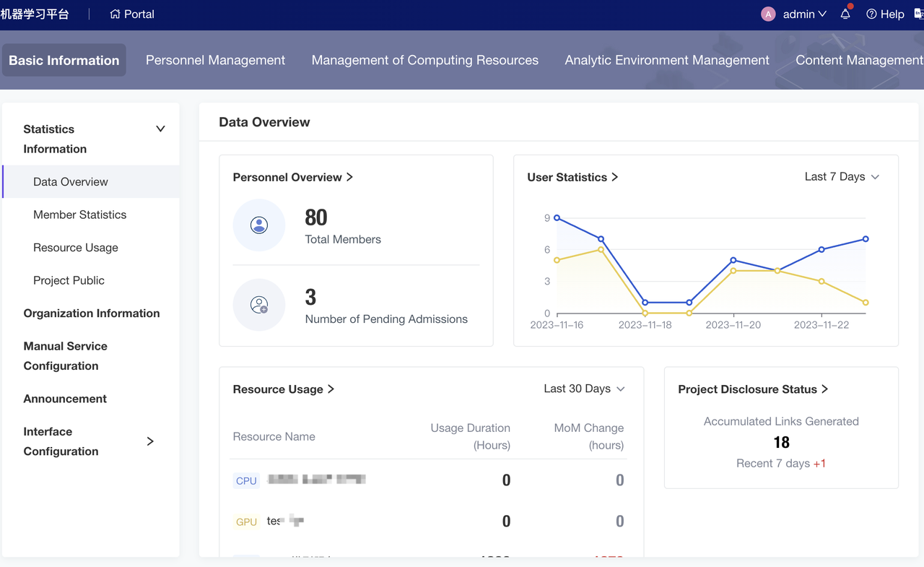The image size is (924, 567).
Task: Open the Last 7 Days dropdown
Action: click(x=842, y=177)
